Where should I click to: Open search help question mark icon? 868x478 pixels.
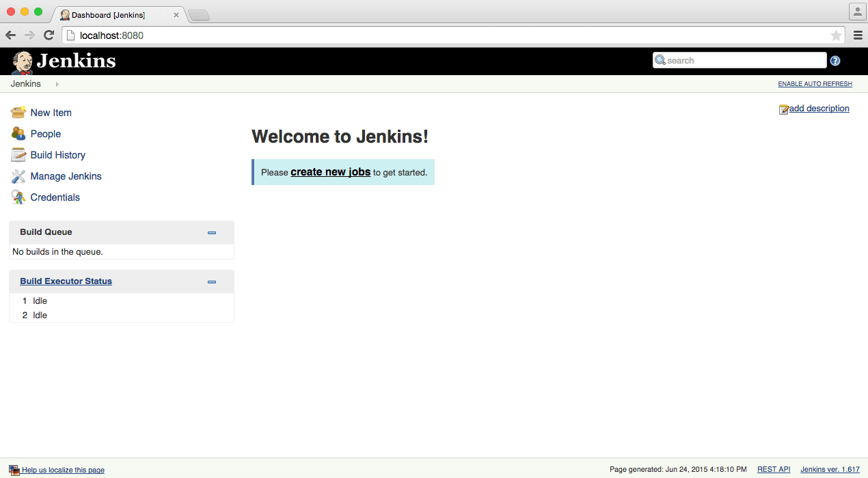click(835, 61)
